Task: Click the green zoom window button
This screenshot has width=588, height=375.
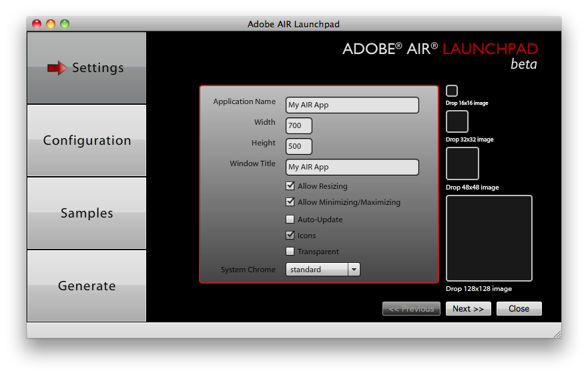Action: (65, 24)
